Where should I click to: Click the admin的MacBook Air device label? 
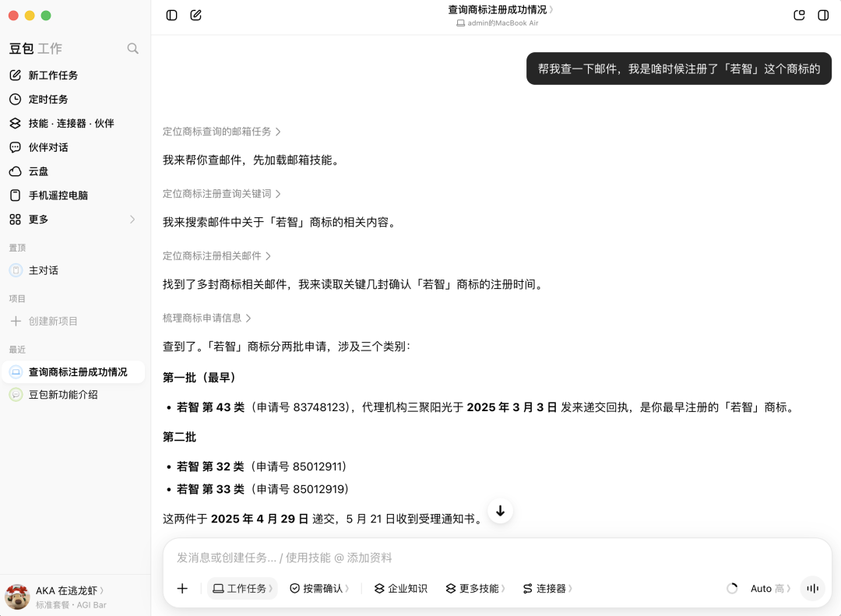pos(497,23)
